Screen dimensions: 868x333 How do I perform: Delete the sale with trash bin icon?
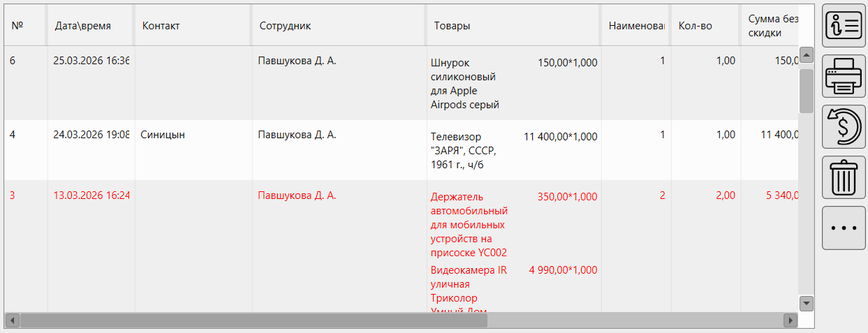pos(844,177)
